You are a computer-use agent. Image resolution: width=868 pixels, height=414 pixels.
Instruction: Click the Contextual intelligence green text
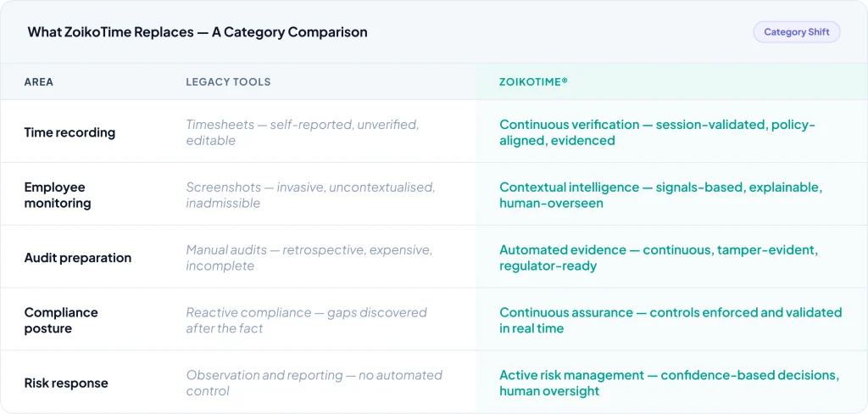(660, 195)
